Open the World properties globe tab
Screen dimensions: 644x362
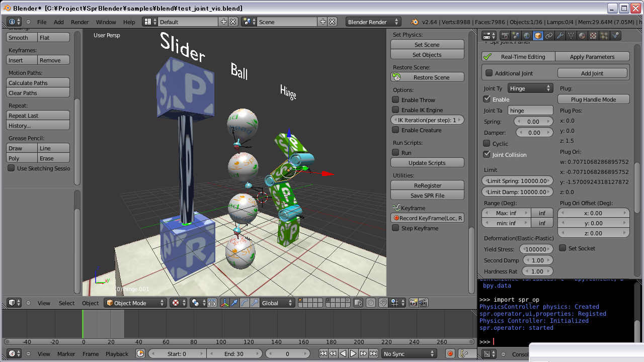527,36
